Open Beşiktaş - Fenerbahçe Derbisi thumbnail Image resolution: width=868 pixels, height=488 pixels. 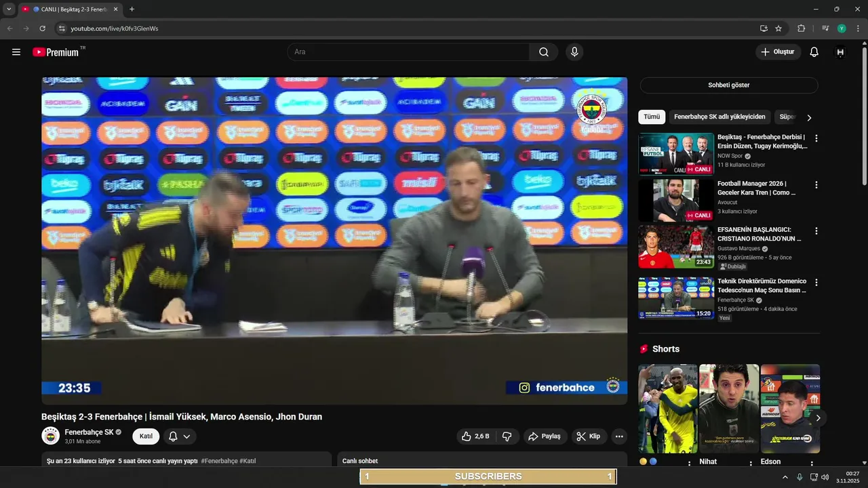point(676,154)
